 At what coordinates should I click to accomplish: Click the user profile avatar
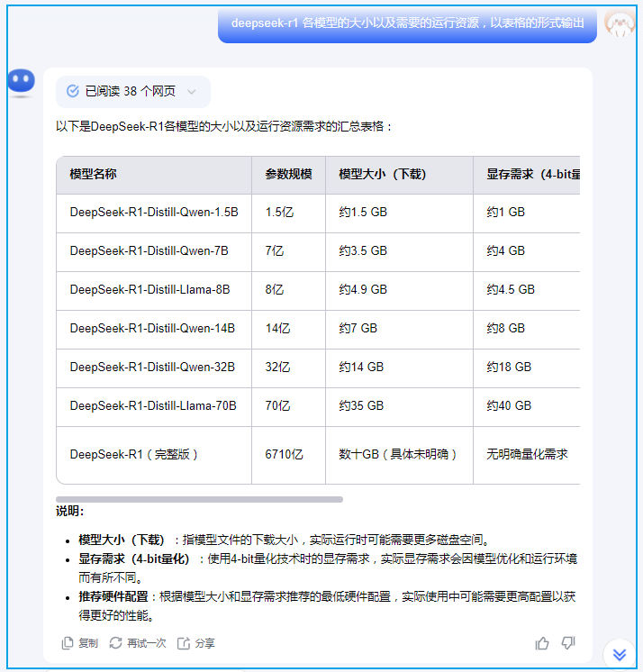[619, 23]
